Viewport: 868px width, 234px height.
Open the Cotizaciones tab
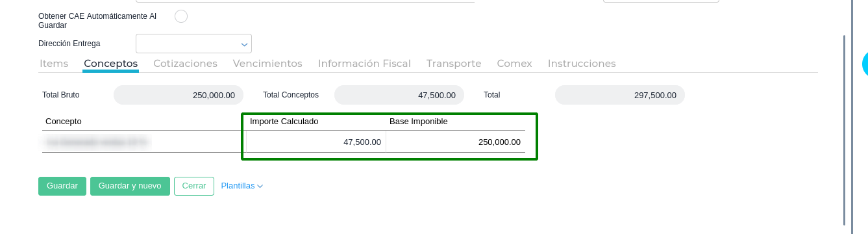tap(185, 64)
